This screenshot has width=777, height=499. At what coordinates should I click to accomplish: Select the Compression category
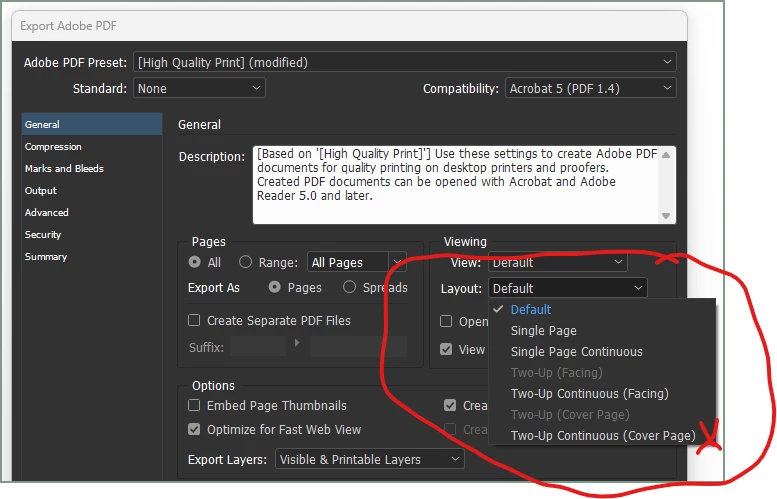[x=53, y=147]
